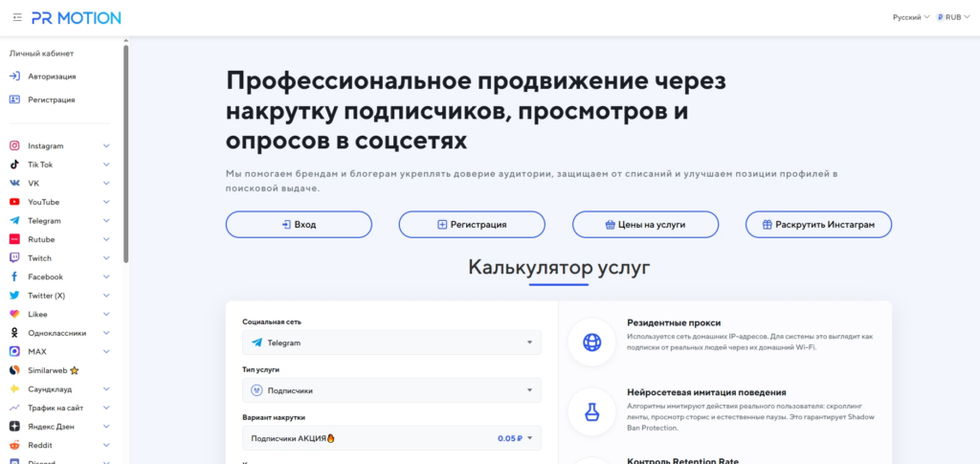Select Twitch in the sidebar menu
Viewport: 980px width, 464px height.
point(39,258)
